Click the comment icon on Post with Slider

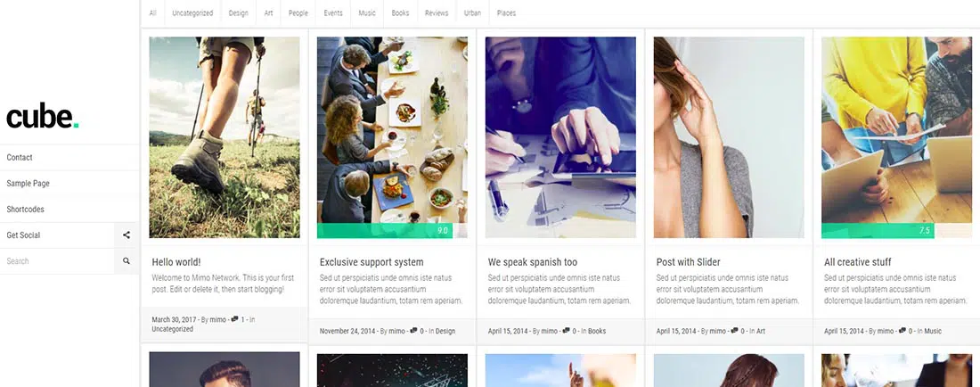pyautogui.click(x=734, y=331)
